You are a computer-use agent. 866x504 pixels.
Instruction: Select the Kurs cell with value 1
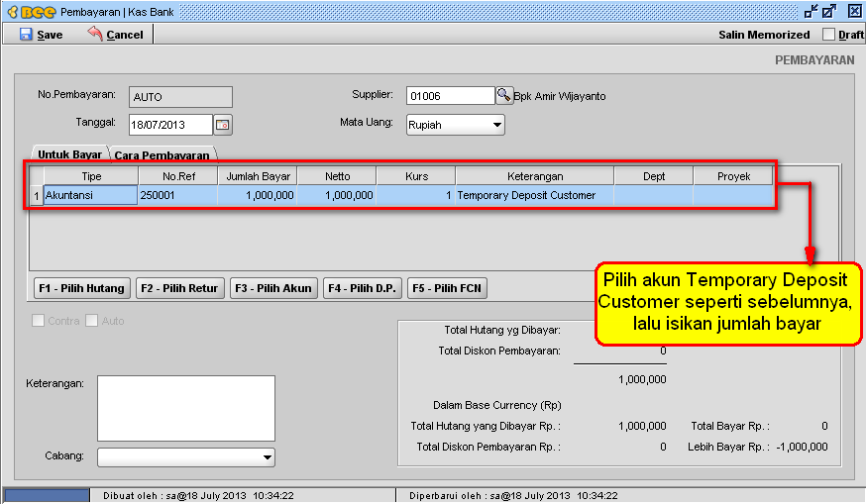click(415, 195)
